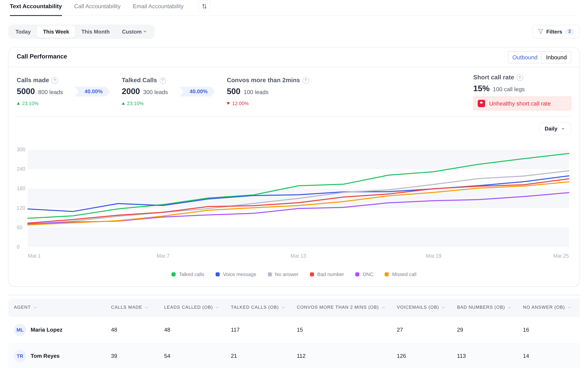588x368 pixels.
Task: Toggle Bad number red legend swatch
Action: click(312, 274)
